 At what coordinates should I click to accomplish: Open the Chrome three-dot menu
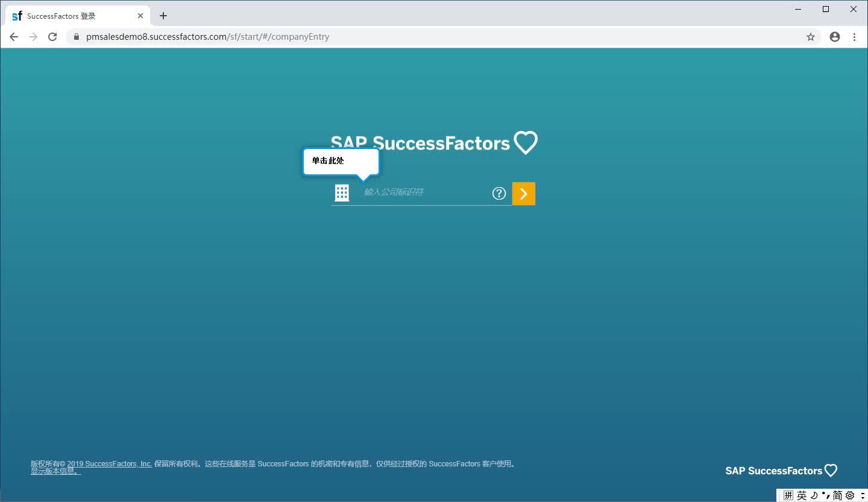854,37
